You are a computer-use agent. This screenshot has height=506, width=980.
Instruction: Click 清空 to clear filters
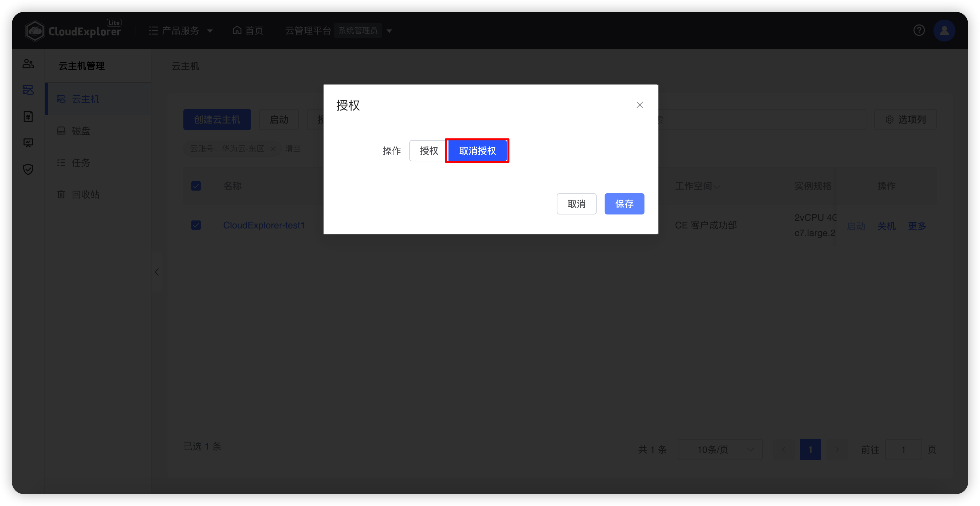[293, 149]
